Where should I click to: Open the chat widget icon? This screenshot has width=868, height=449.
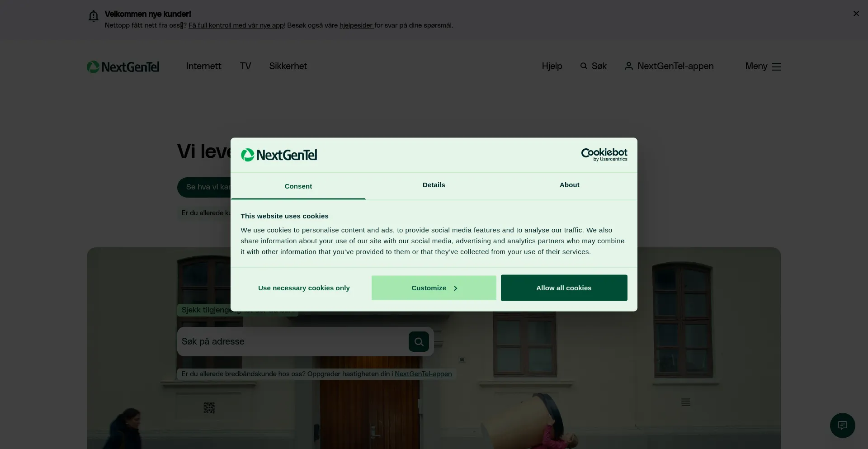click(x=842, y=425)
